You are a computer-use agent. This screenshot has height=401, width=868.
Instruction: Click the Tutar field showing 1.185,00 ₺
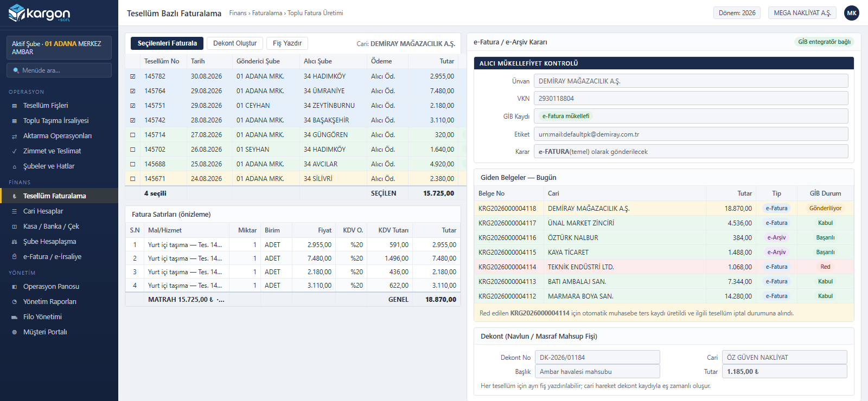pos(784,372)
